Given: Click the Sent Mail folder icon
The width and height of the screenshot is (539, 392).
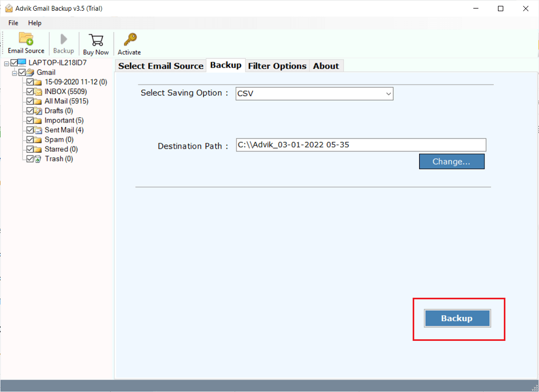Looking at the screenshot, I should point(38,130).
